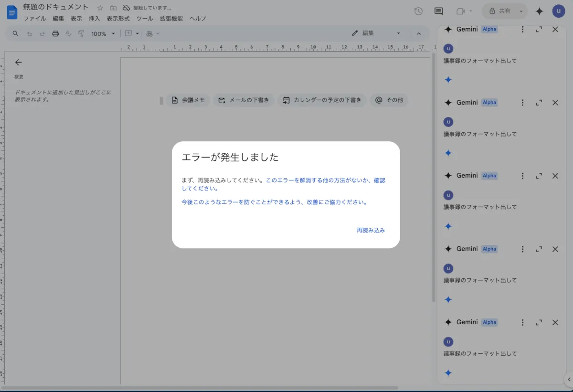Open the topmost Gemini panel three-dot menu
The height and width of the screenshot is (392, 573).
point(522,29)
